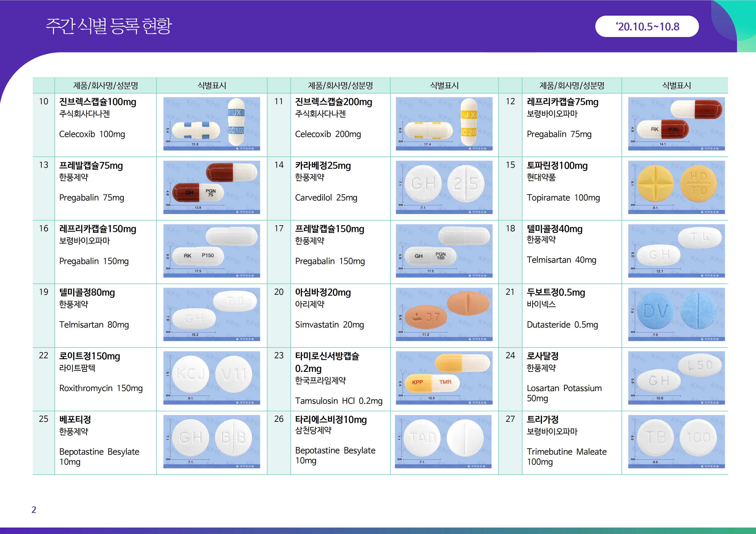Open the 토파린정100mg yellow tablet image
Image resolution: width=756 pixels, height=534 pixels.
(x=676, y=187)
